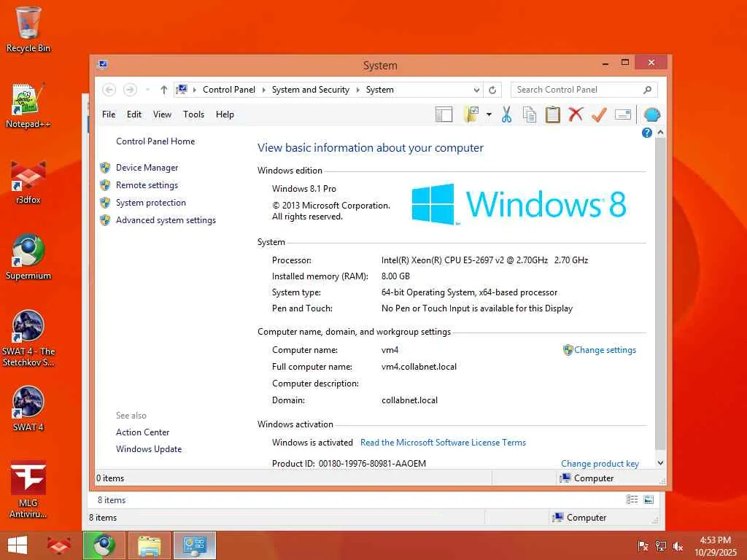
Task: Switch to details view in back window
Action: pyautogui.click(x=632, y=499)
